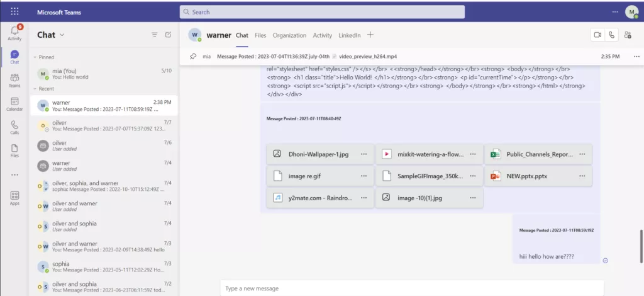The height and width of the screenshot is (296, 644).
Task: Switch to the LinkedIn tab
Action: [x=350, y=35]
